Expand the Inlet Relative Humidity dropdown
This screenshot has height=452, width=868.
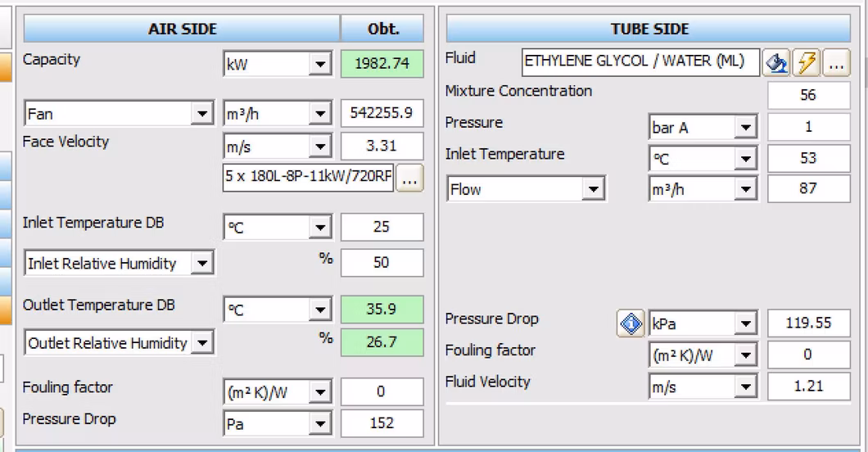(202, 264)
